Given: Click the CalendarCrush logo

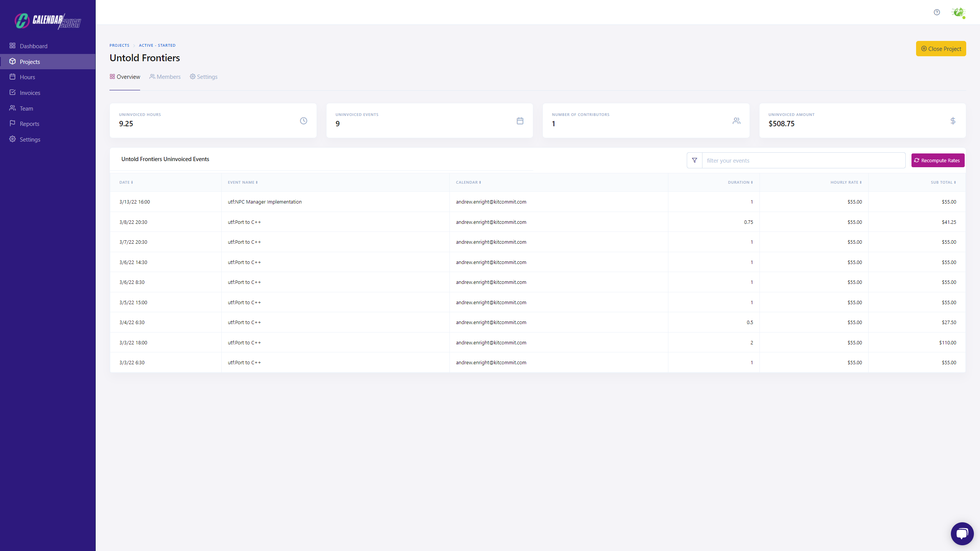Looking at the screenshot, I should point(47,21).
